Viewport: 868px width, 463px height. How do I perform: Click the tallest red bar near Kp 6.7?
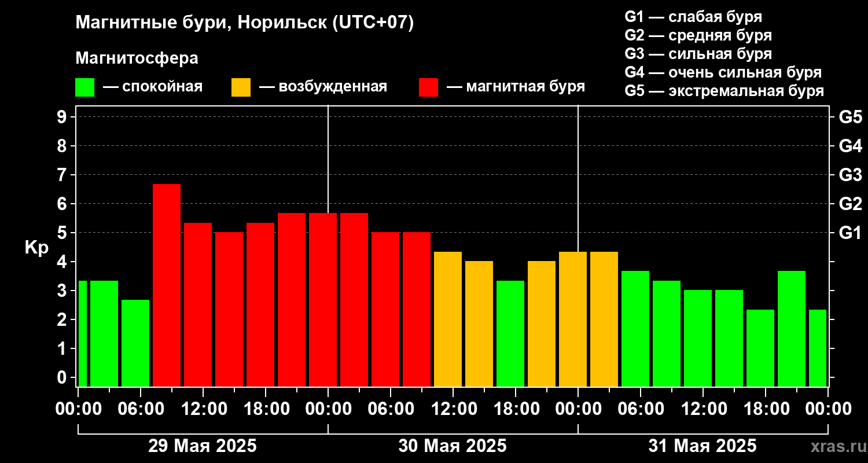[167, 285]
